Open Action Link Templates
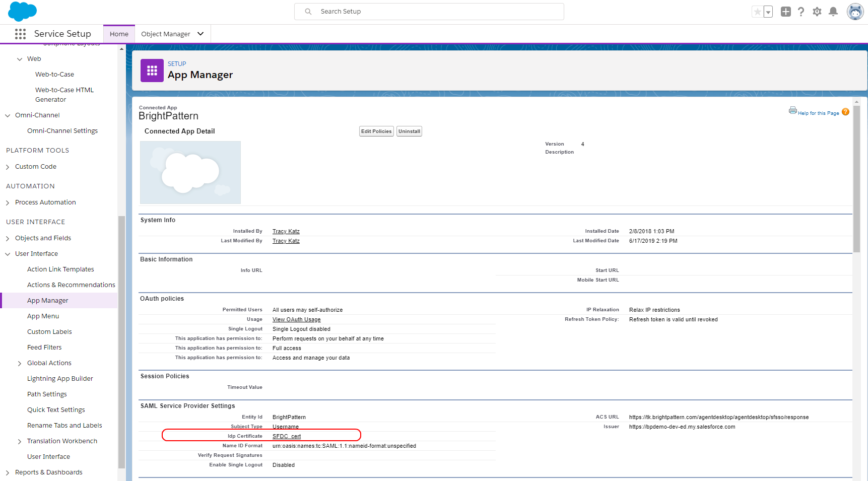The width and height of the screenshot is (868, 481). pos(60,269)
